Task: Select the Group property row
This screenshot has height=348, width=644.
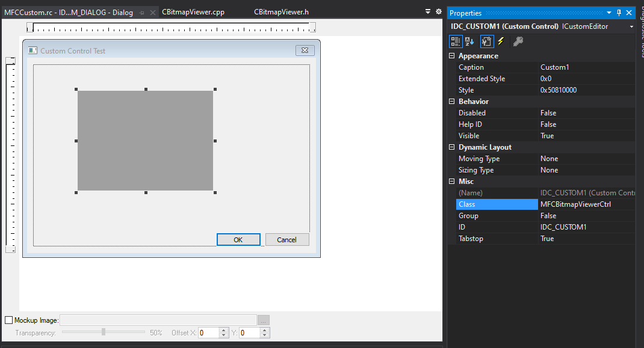Action: (545, 216)
